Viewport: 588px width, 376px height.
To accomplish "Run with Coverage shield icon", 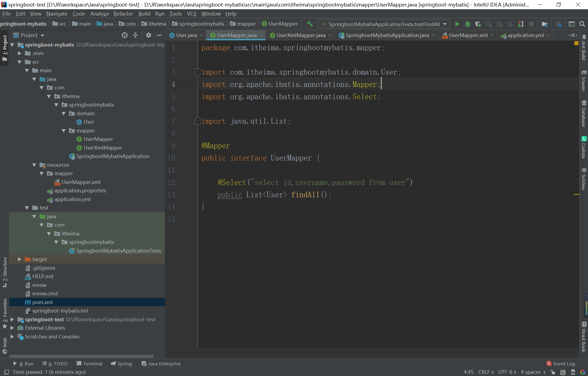I will (x=478, y=24).
